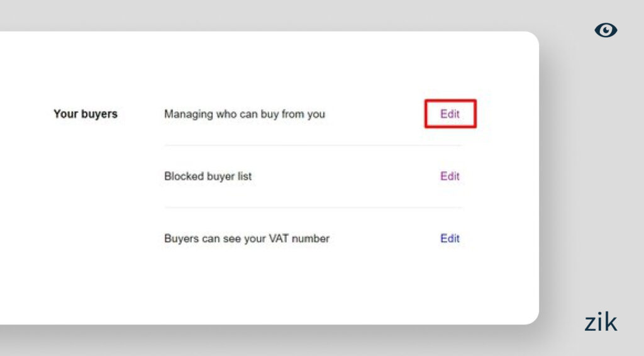Click the divider under the Managing buyers row
This screenshot has width=644, height=356.
coord(313,145)
